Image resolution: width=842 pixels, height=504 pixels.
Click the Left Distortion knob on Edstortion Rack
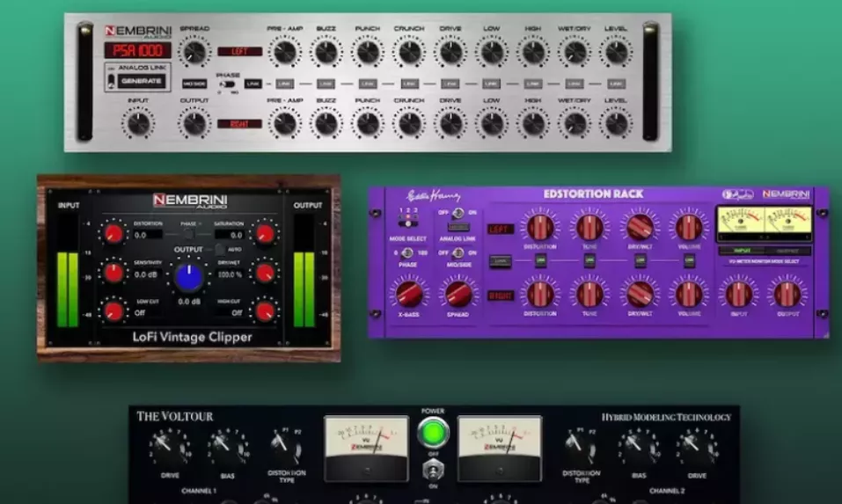[x=540, y=227]
